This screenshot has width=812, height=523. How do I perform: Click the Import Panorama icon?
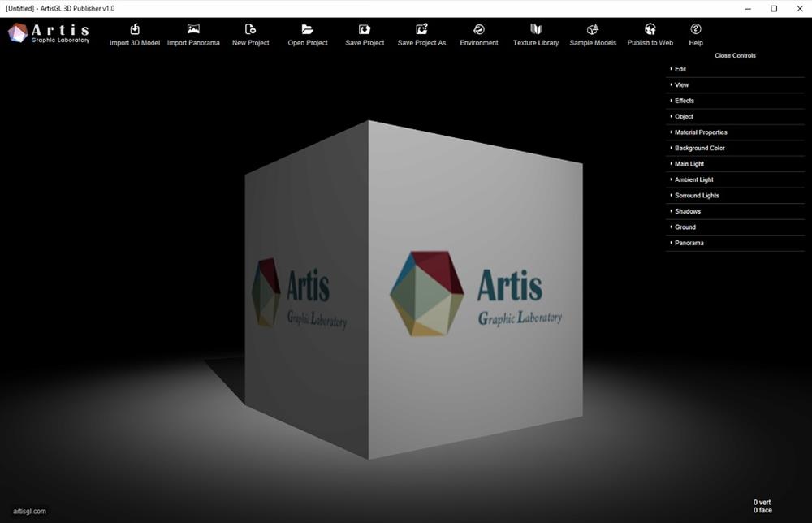193,29
